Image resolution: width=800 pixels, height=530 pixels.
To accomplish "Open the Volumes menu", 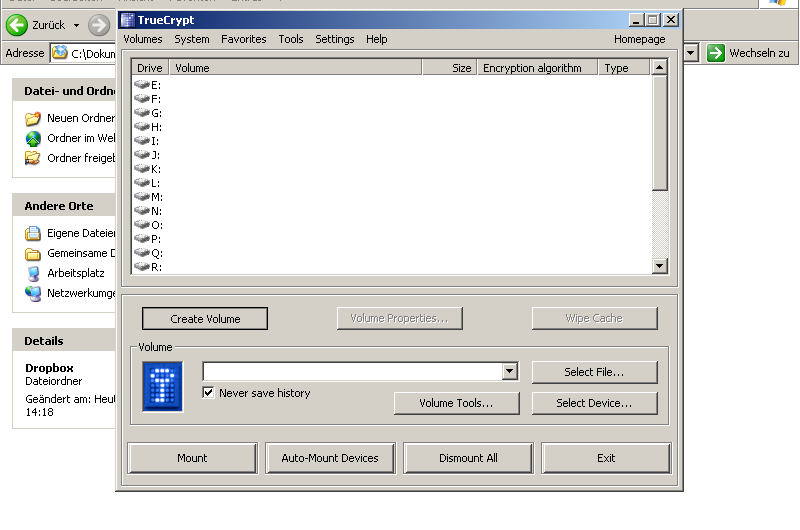I will pos(143,39).
